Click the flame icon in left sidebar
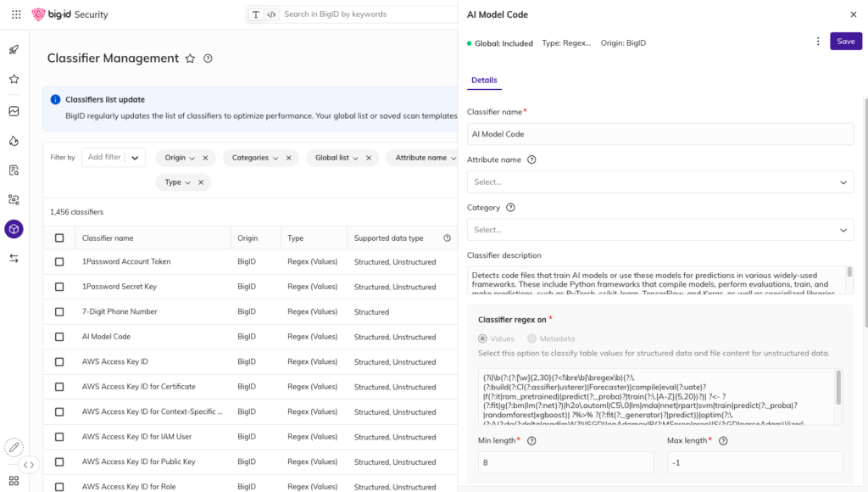The height and width of the screenshot is (492, 868). click(14, 141)
